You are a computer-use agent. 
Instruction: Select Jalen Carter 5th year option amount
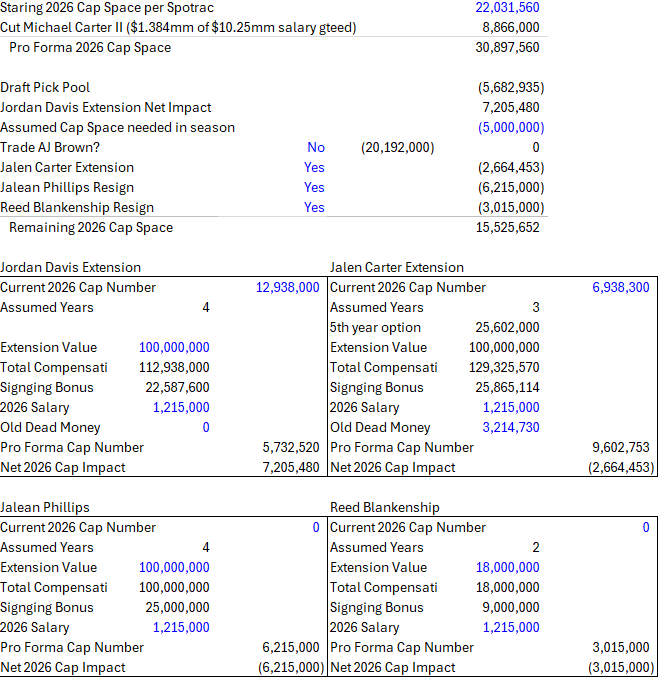coord(507,327)
